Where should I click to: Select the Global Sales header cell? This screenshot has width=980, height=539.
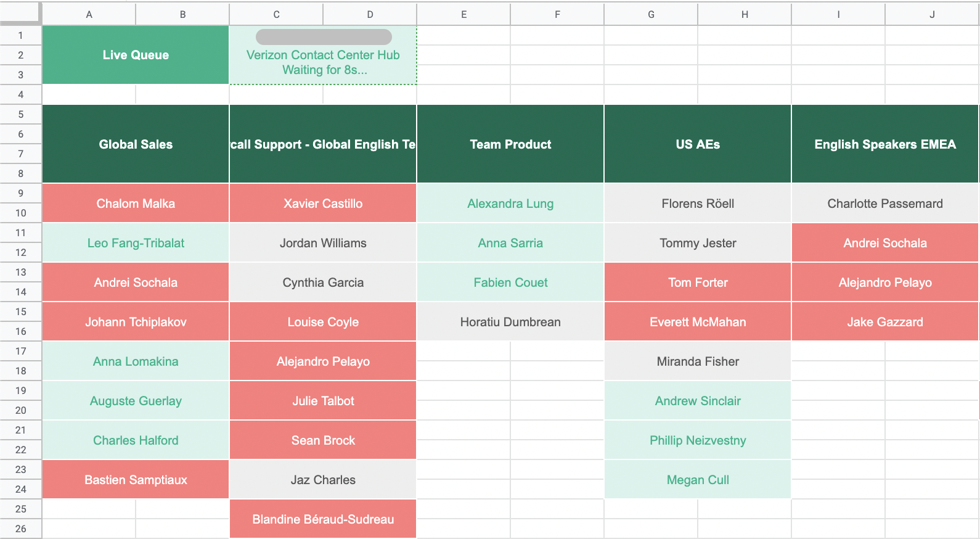pyautogui.click(x=136, y=144)
